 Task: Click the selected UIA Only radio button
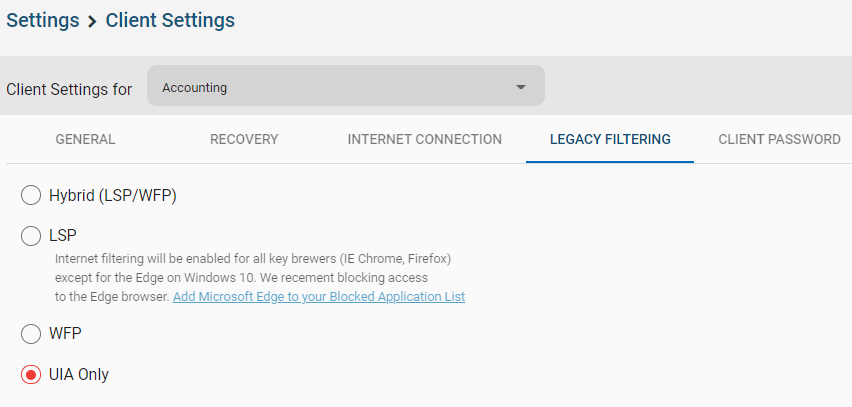pyautogui.click(x=31, y=374)
